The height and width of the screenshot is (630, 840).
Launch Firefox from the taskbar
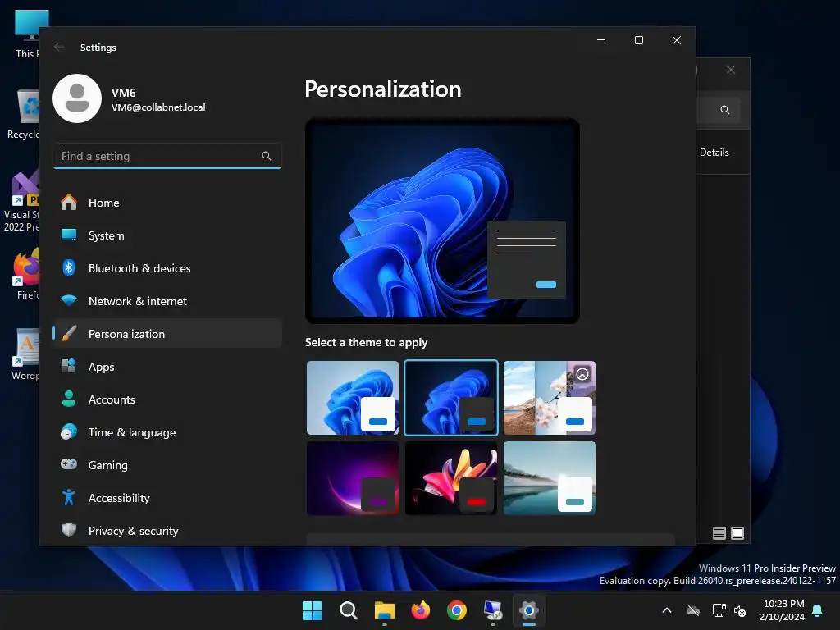pyautogui.click(x=421, y=610)
